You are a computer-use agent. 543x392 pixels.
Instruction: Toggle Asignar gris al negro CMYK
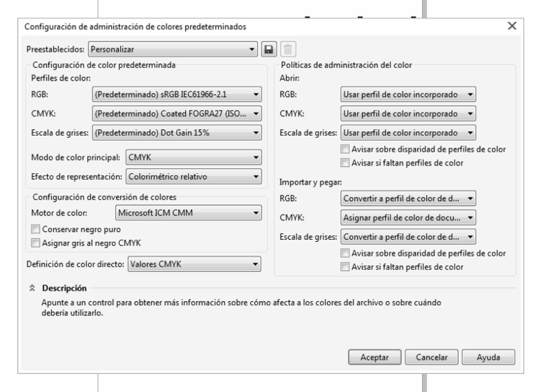(36, 243)
